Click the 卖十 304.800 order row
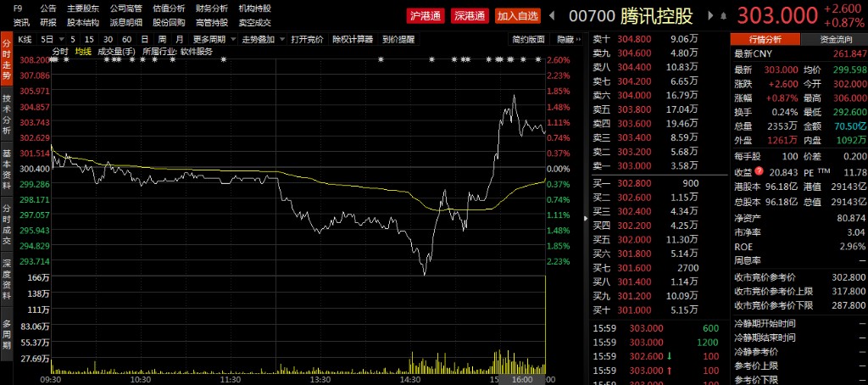Viewport: 868px width, 385px height. click(658, 39)
